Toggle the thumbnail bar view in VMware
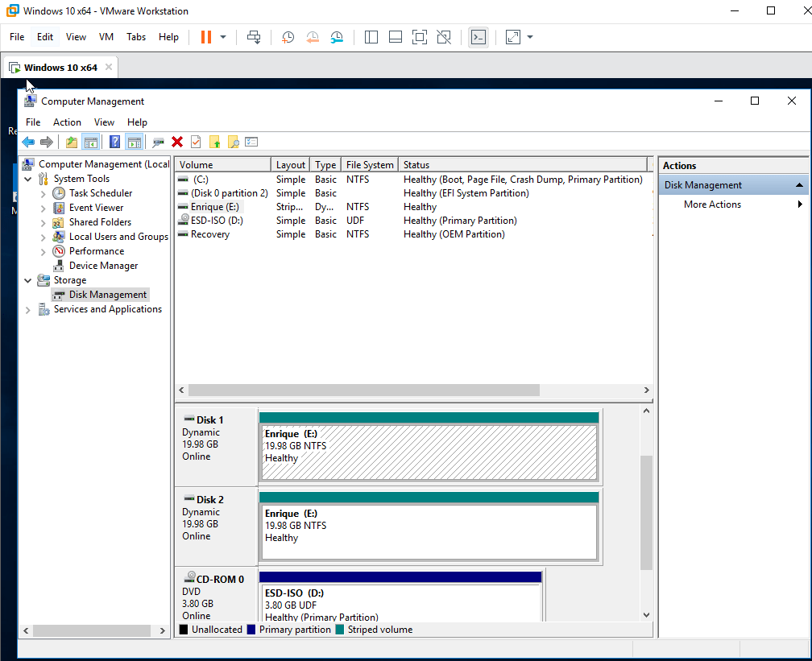The height and width of the screenshot is (661, 812). pos(395,37)
